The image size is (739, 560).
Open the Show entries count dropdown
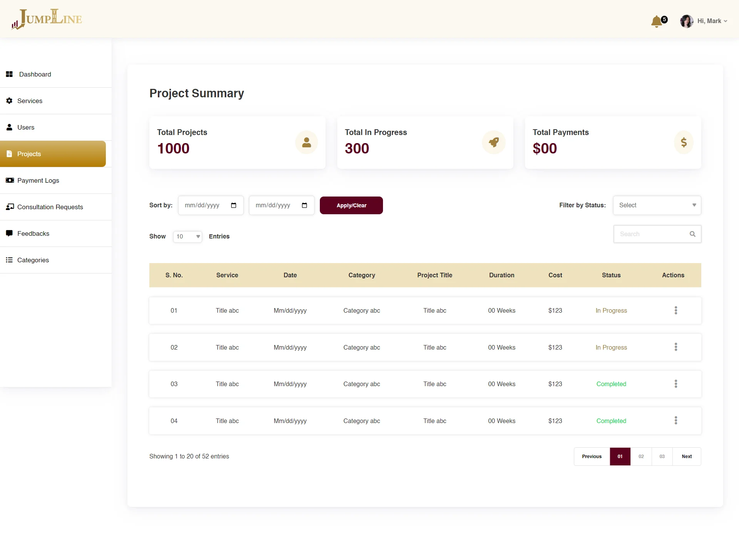(187, 237)
